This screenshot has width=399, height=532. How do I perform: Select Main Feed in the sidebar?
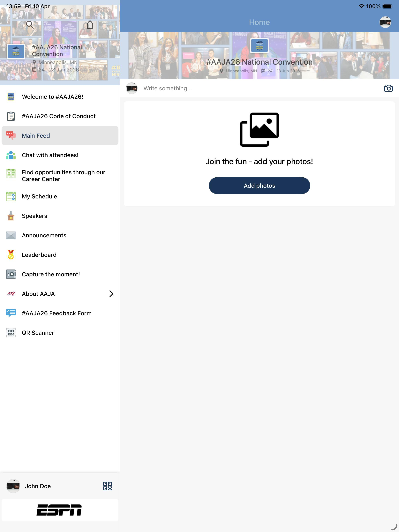click(x=60, y=136)
